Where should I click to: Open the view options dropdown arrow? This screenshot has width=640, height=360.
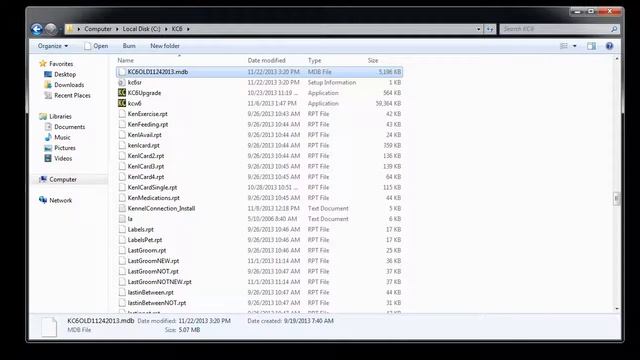(x=575, y=46)
